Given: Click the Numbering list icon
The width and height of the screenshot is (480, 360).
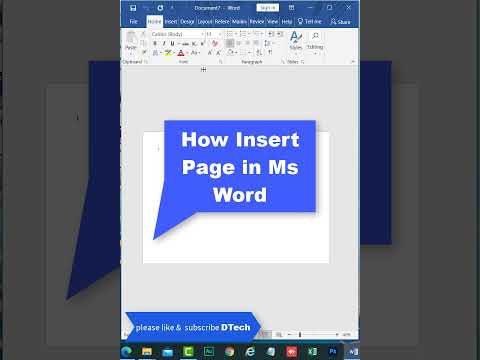Looking at the screenshot, I should (243, 34).
